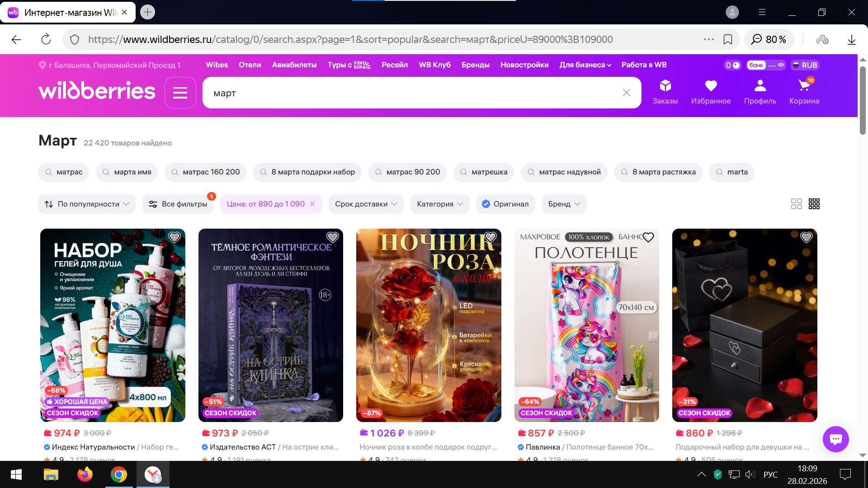Image resolution: width=868 pixels, height=488 pixels.
Task: Open the Бренд filter dropdown
Action: (564, 204)
